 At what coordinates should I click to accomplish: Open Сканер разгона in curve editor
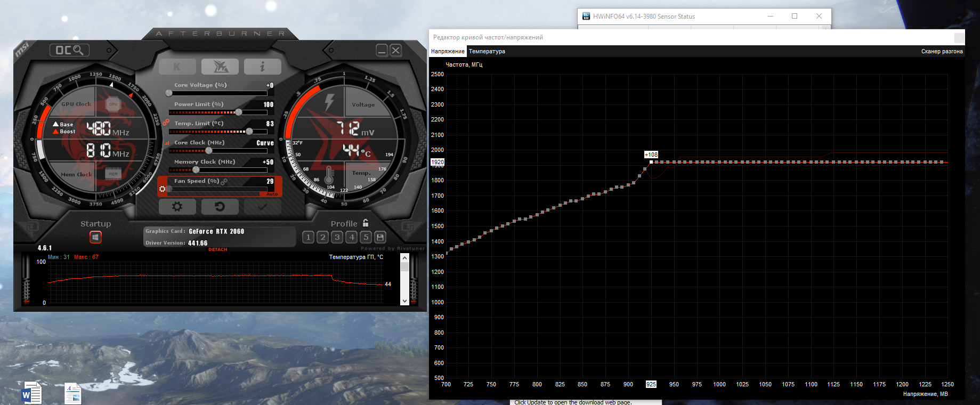click(x=942, y=51)
